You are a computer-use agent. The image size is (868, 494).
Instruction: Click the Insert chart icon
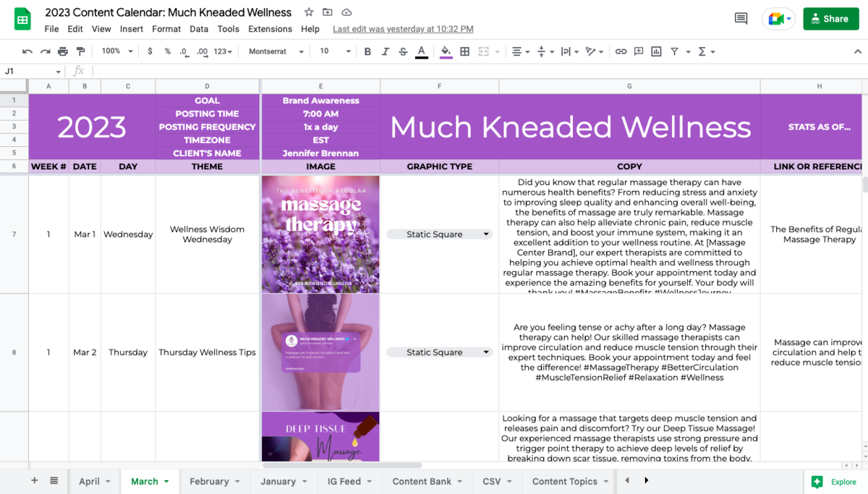coord(656,51)
